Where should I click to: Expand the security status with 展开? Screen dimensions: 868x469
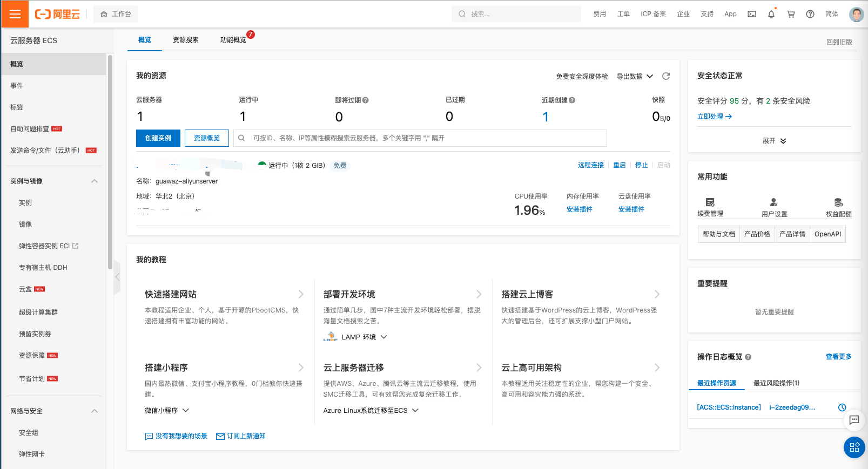coord(775,141)
